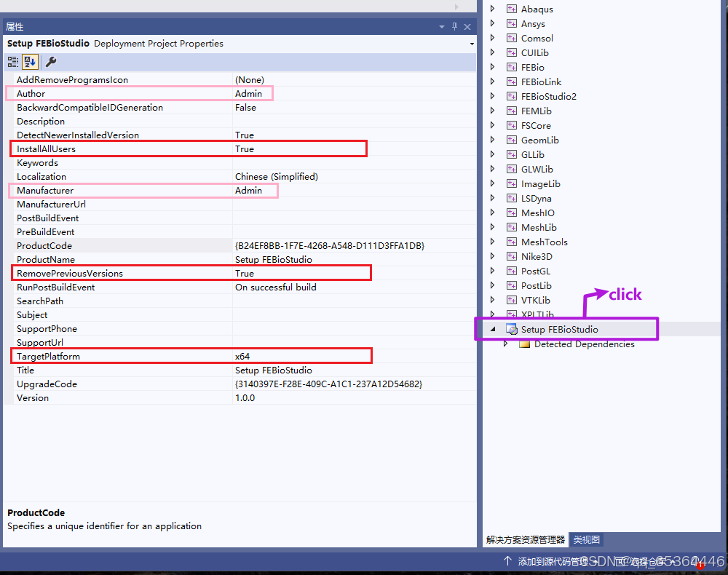Click the ImageLib project icon

512,183
